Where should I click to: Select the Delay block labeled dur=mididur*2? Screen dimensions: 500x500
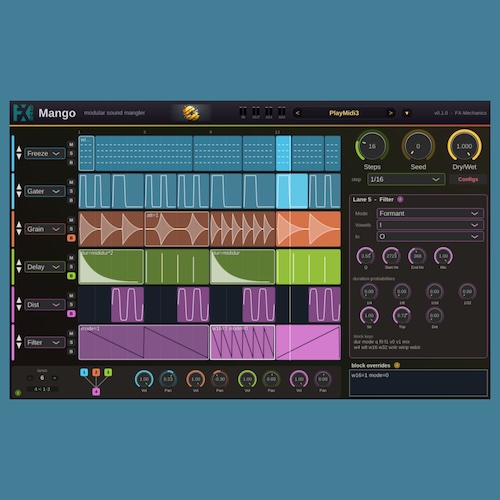coord(111,267)
